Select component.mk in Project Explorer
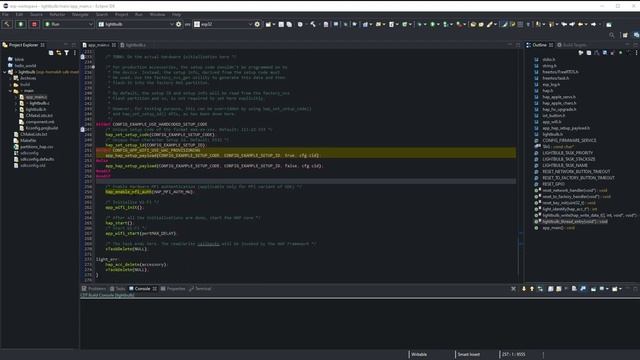Screen dimensions: 640x360 pos(40,122)
